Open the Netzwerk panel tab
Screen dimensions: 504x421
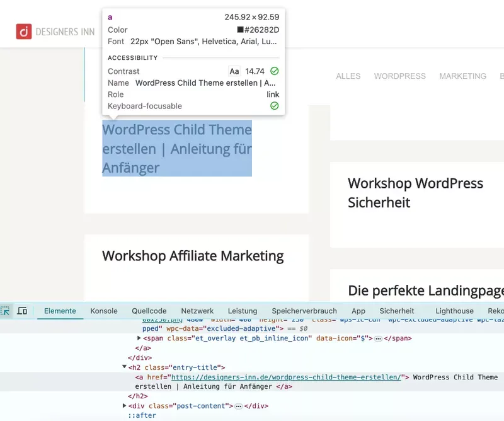[x=197, y=311]
